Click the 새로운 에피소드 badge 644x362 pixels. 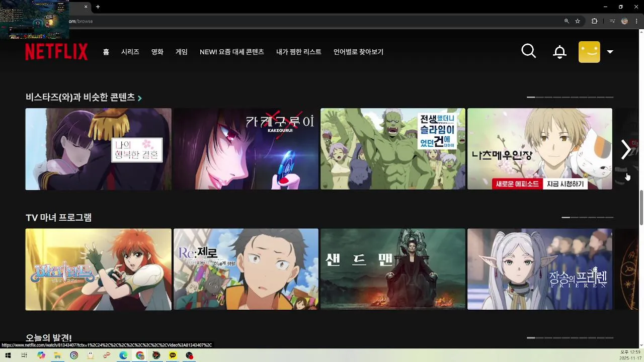518,184
